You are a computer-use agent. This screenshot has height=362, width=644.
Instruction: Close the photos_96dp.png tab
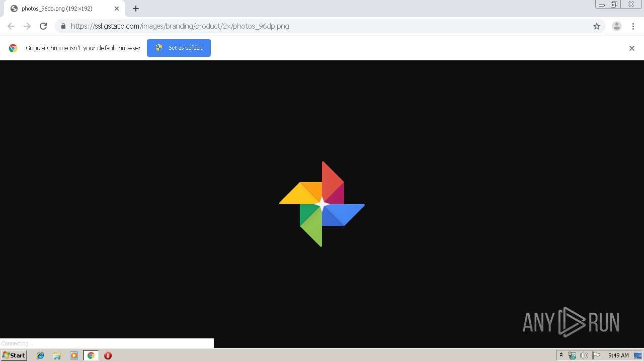click(x=117, y=9)
